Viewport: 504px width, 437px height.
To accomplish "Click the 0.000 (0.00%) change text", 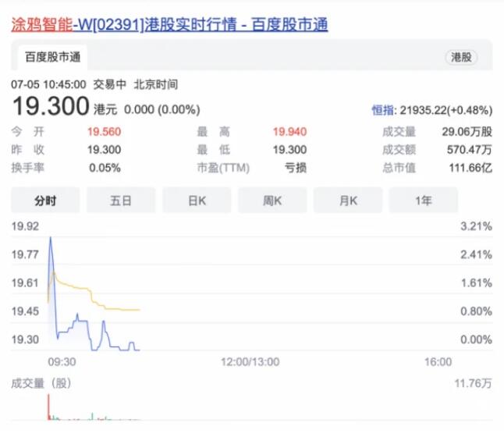I will pyautogui.click(x=162, y=110).
